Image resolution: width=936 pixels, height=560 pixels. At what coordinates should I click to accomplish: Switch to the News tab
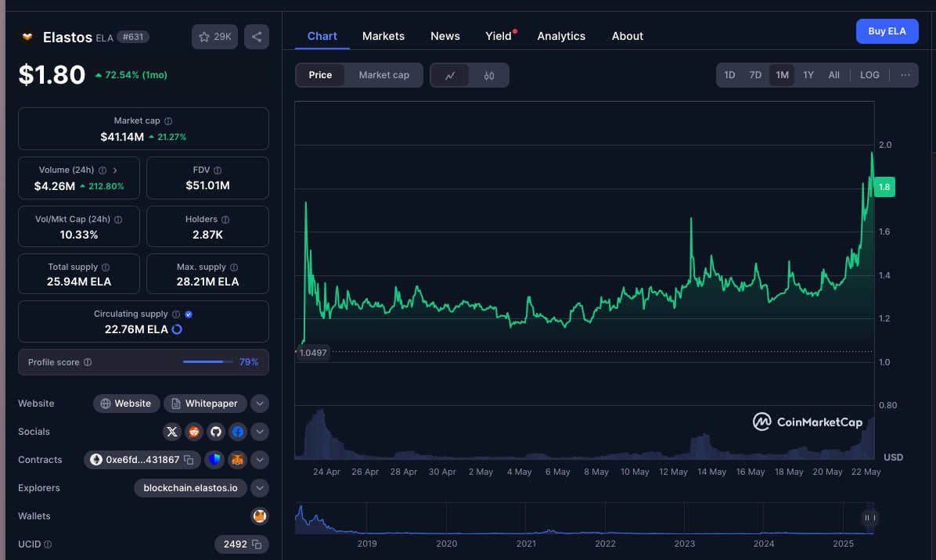tap(445, 37)
